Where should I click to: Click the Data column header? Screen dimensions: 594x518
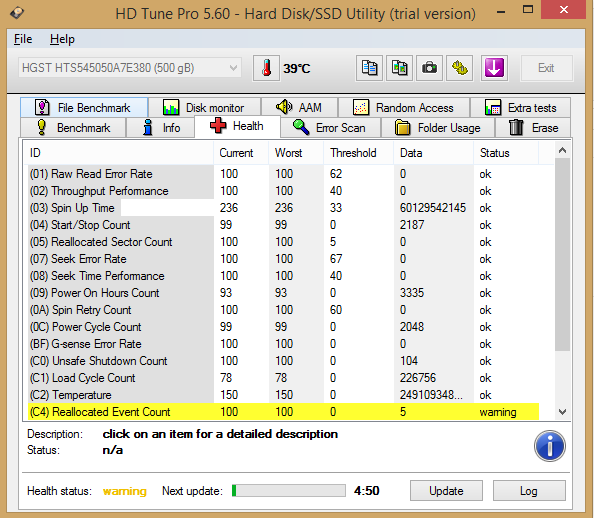tap(434, 153)
